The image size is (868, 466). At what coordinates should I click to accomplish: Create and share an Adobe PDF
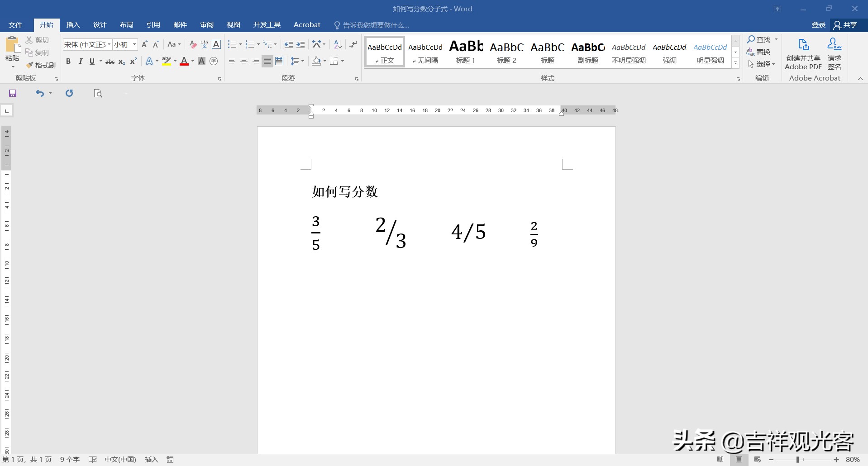(802, 54)
